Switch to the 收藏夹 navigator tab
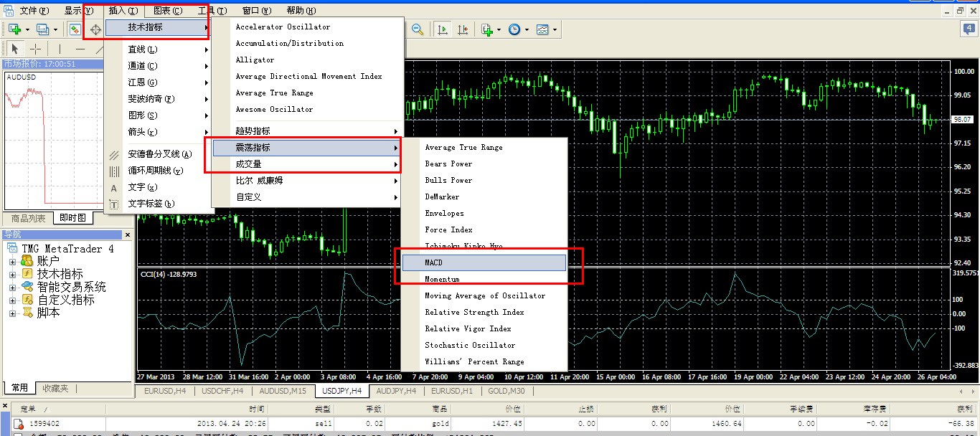The image size is (980, 436). coord(55,388)
